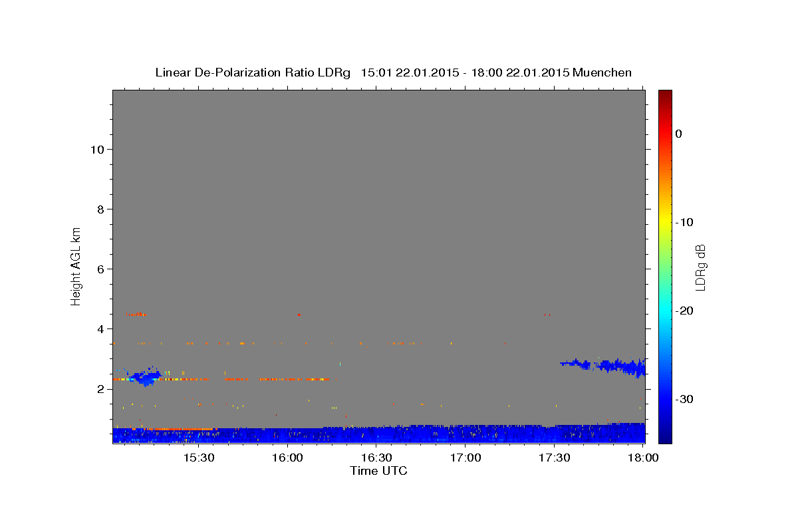Click the blue boundary layer band near ground

pos(379,434)
